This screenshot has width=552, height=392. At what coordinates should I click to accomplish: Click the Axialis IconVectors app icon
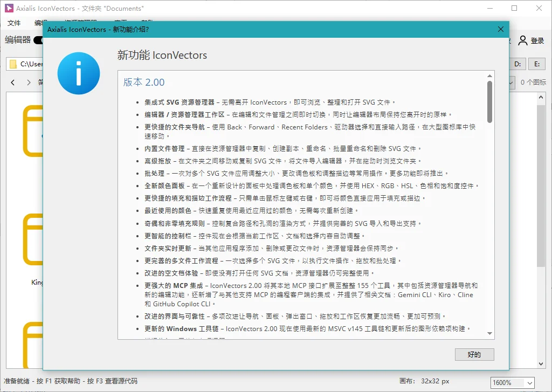coord(9,8)
